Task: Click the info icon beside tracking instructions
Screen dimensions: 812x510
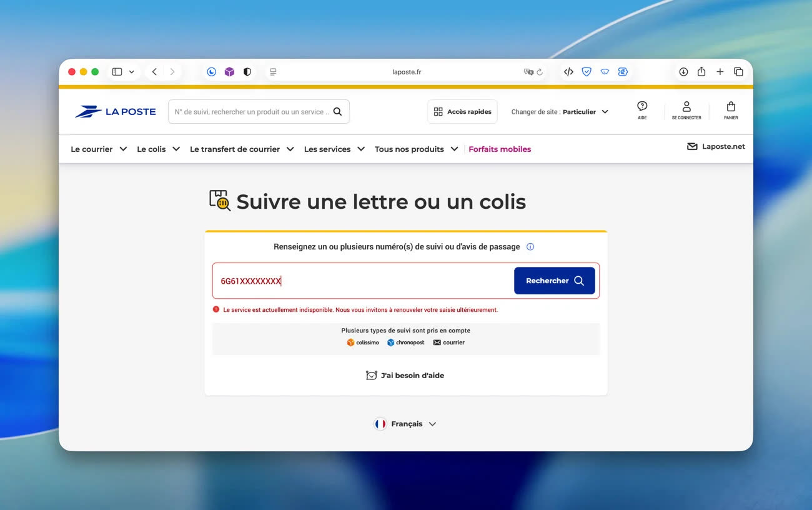Action: [x=530, y=247]
